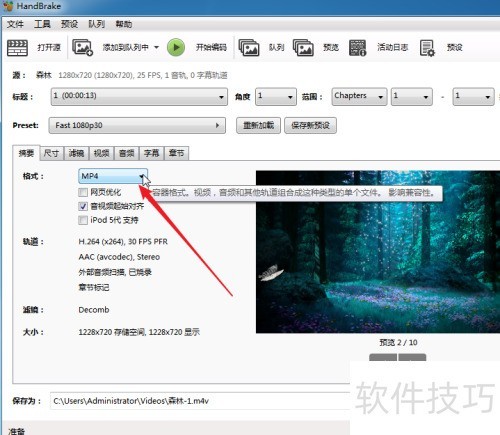The height and width of the screenshot is (435, 500).
Task: Open the 队列 menu in menu bar
Action: 97,24
